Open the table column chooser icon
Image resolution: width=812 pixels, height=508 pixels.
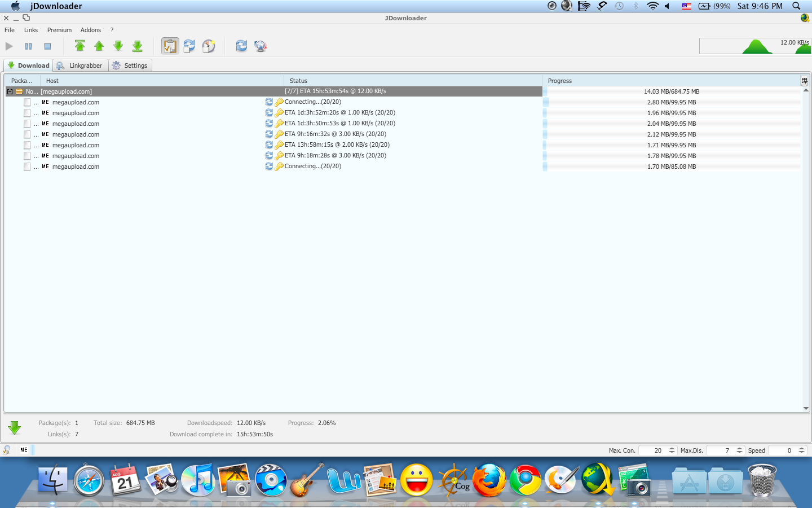pos(805,81)
